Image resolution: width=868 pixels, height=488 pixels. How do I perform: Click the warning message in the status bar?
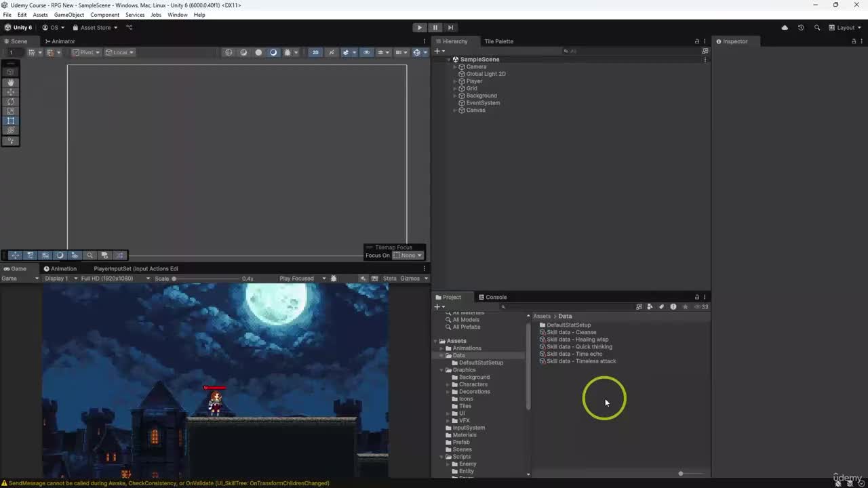click(x=165, y=483)
